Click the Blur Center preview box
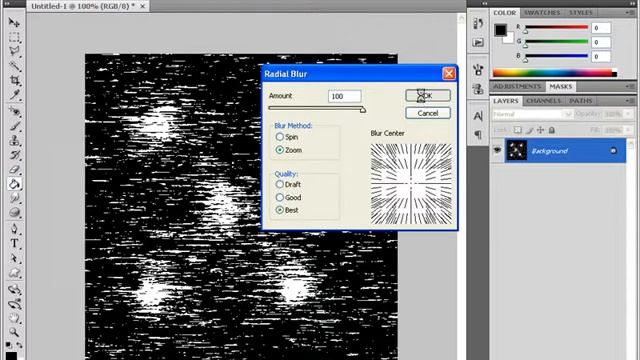This screenshot has height=360, width=640. click(x=411, y=183)
